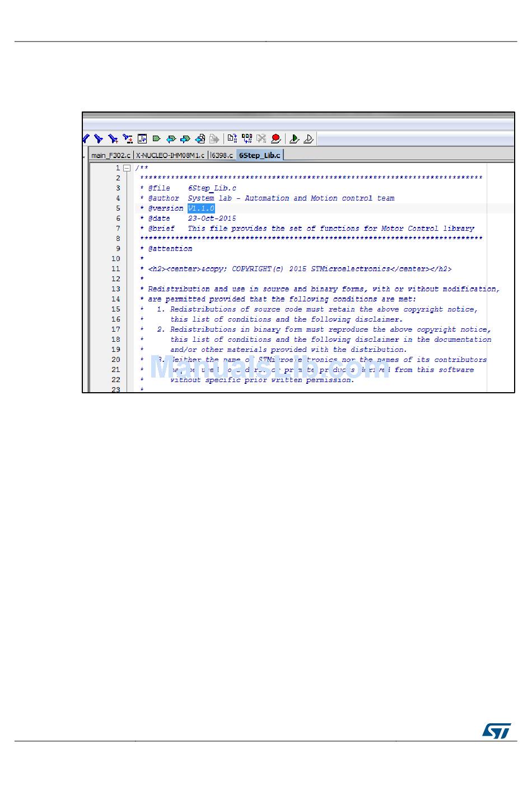Click the @file 6Step_Lib.c line
The height and width of the screenshot is (795, 532).
click(188, 188)
